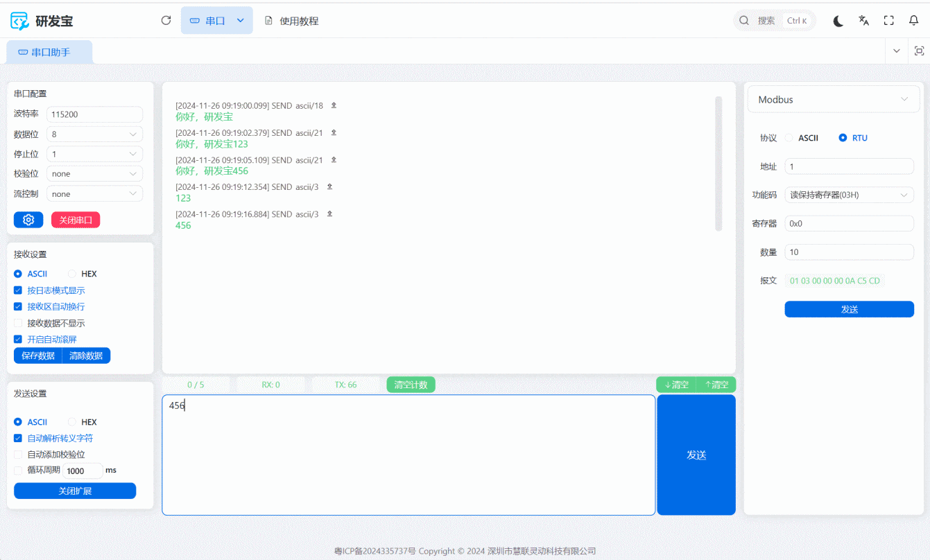Expand the Modbus selector dropdown
Viewport: 930px width, 560px height.
coord(834,100)
